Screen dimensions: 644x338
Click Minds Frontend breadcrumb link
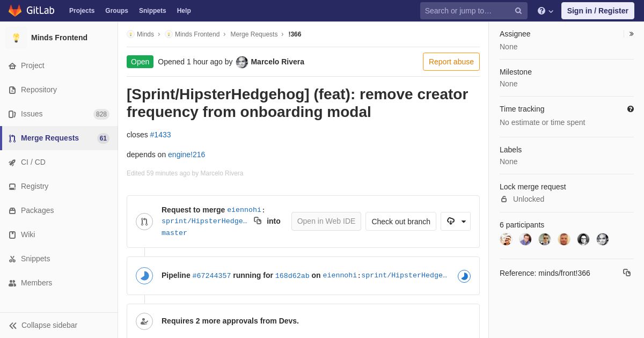tap(197, 34)
